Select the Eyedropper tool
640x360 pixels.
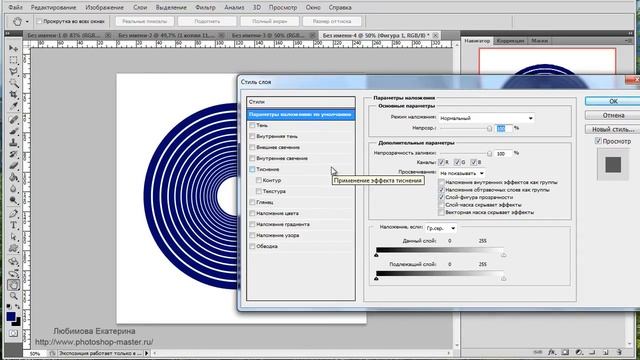(x=13, y=107)
